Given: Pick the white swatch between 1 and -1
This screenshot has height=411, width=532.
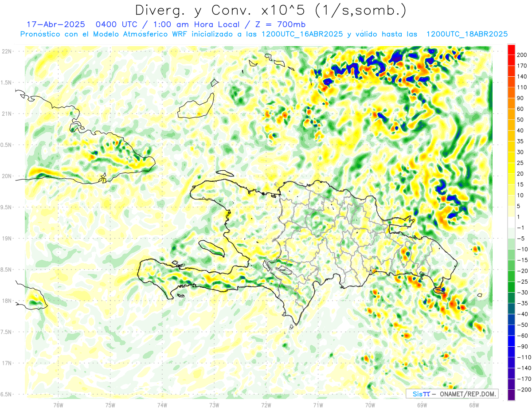Looking at the screenshot, I should click(511, 222).
